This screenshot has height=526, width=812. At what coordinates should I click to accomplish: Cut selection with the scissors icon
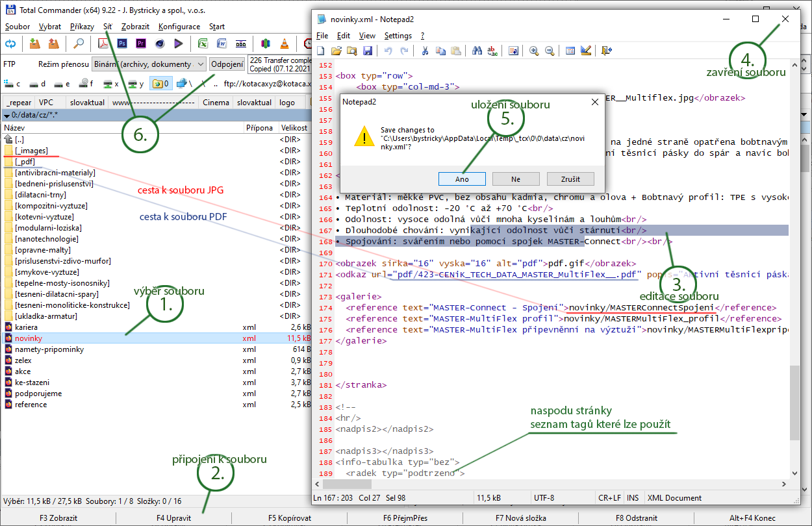coord(425,51)
